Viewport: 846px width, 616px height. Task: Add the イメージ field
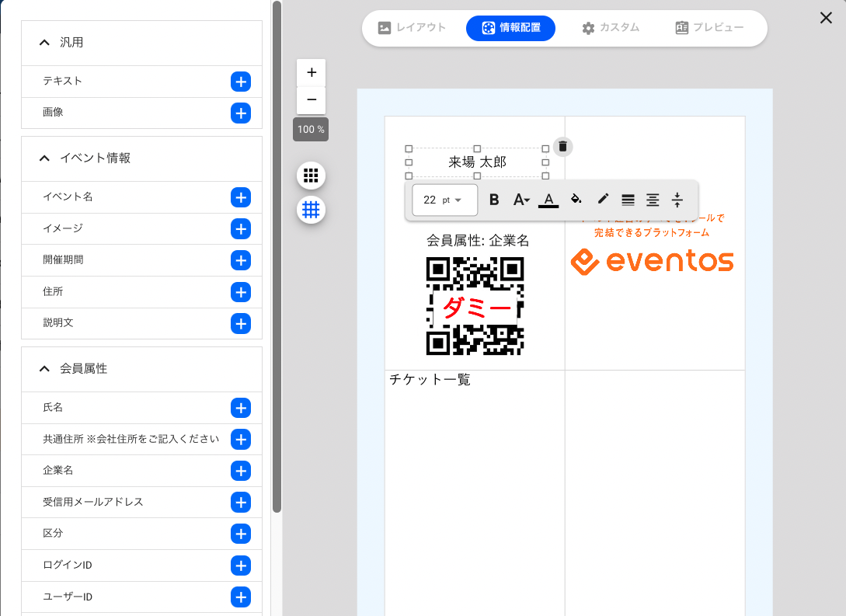click(241, 228)
